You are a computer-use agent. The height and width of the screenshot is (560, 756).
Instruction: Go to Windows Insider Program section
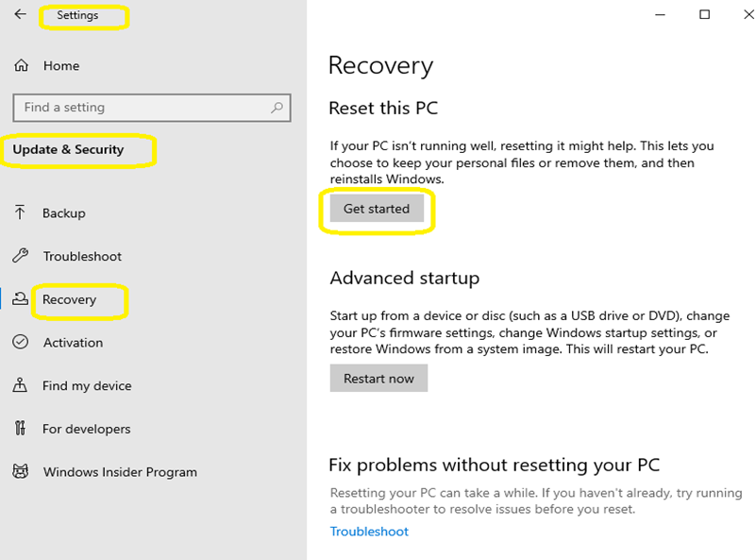120,472
